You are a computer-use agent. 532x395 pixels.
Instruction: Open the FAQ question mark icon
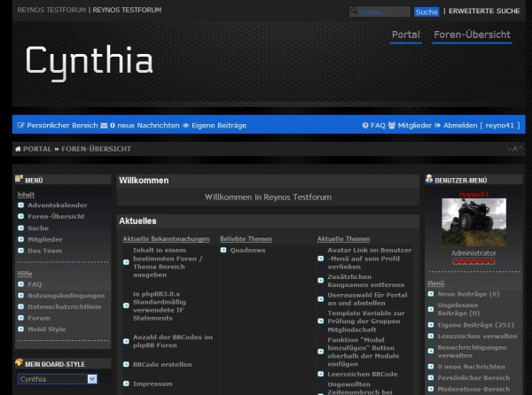[365, 126]
